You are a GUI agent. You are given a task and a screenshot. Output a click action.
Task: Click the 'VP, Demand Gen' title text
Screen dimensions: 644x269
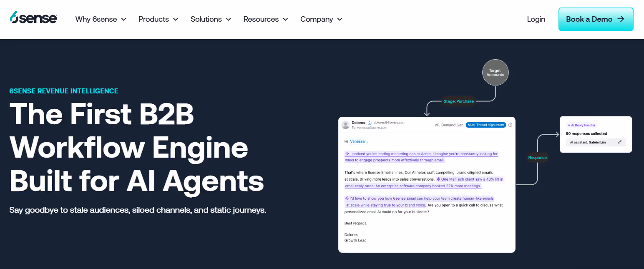tap(449, 125)
